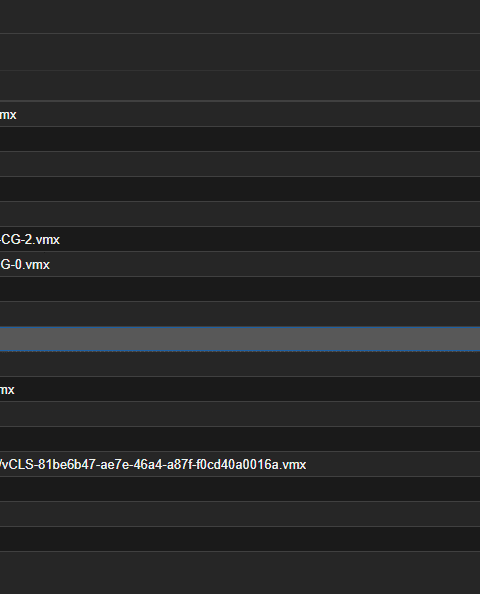
Task: Click the vCLS .vmx filename text
Action: coord(153,464)
